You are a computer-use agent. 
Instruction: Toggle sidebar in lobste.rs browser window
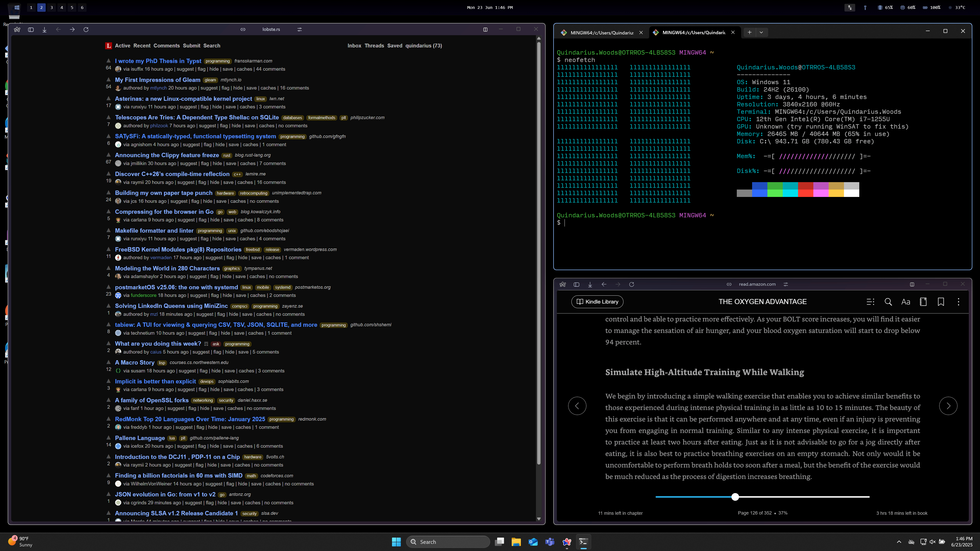(x=31, y=29)
